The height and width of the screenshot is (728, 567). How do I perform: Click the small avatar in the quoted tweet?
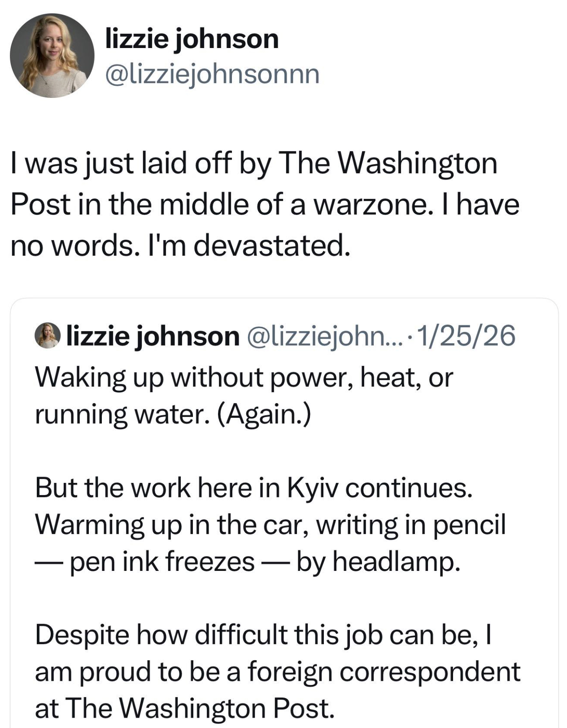[x=48, y=336]
